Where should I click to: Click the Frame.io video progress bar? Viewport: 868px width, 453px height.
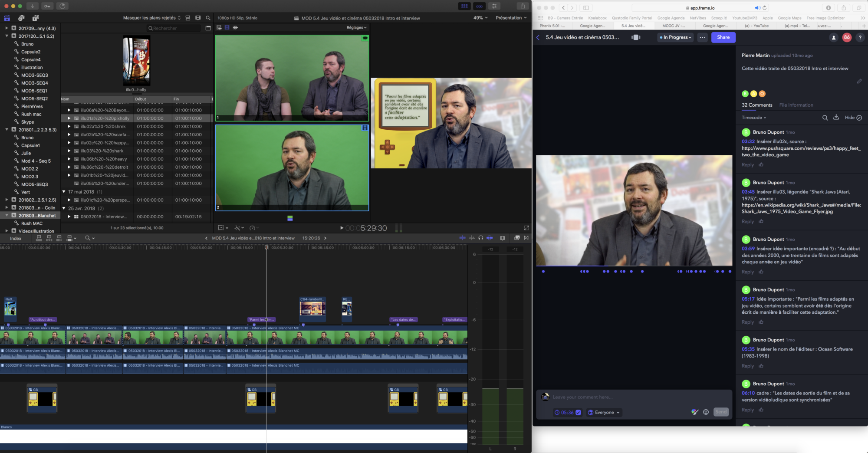pos(634,266)
